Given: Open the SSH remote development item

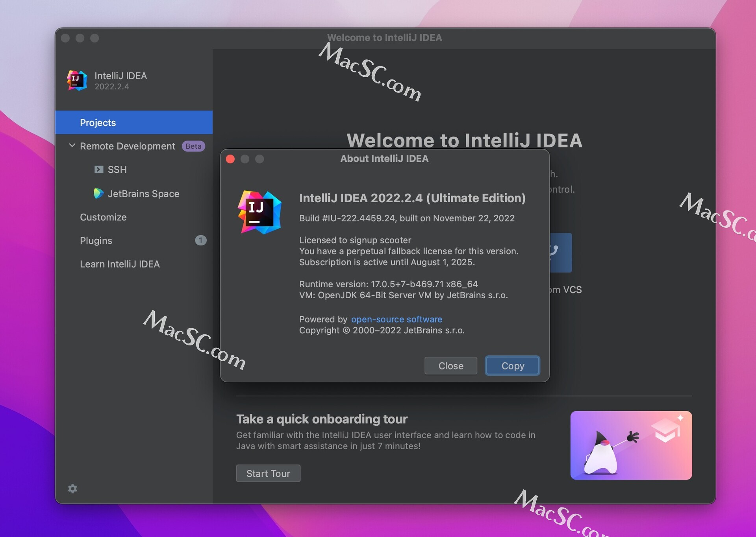Looking at the screenshot, I should click(x=117, y=170).
